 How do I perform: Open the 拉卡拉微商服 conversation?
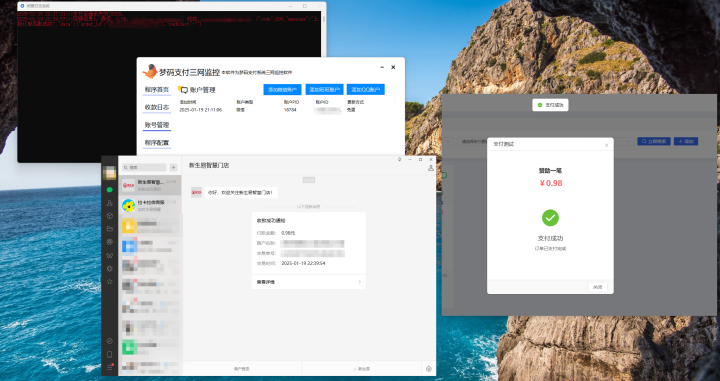point(150,205)
